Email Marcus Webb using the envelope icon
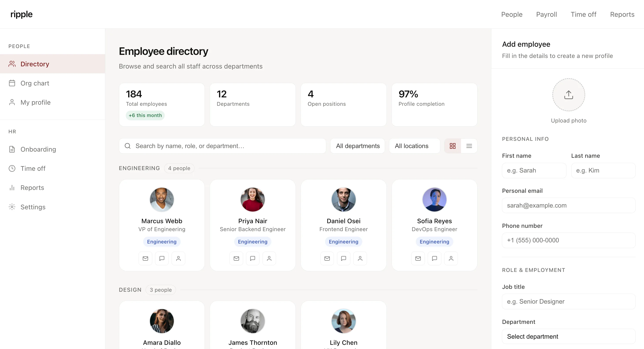This screenshot has height=349, width=644. pyautogui.click(x=145, y=258)
